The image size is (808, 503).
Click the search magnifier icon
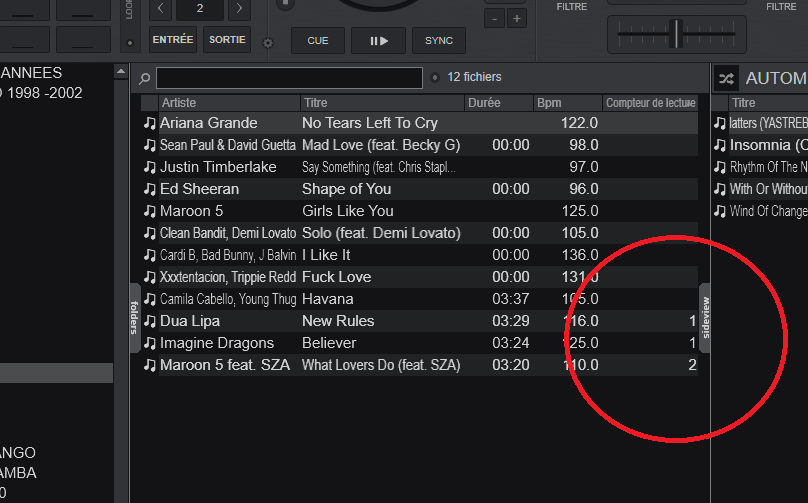145,78
